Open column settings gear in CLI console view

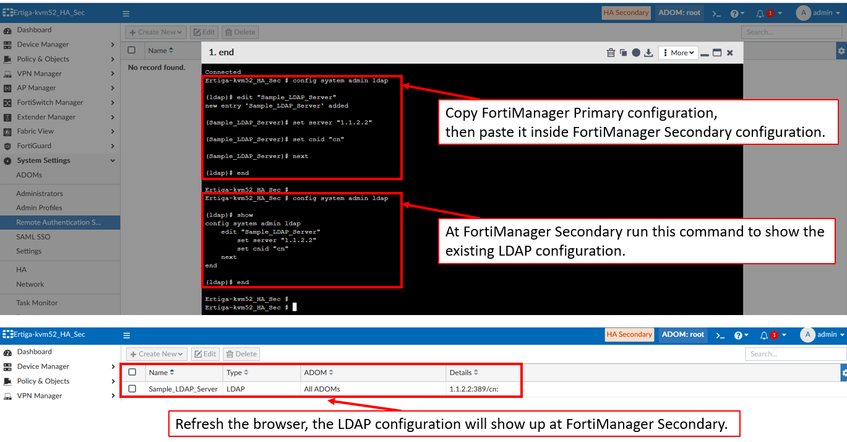pyautogui.click(x=841, y=51)
